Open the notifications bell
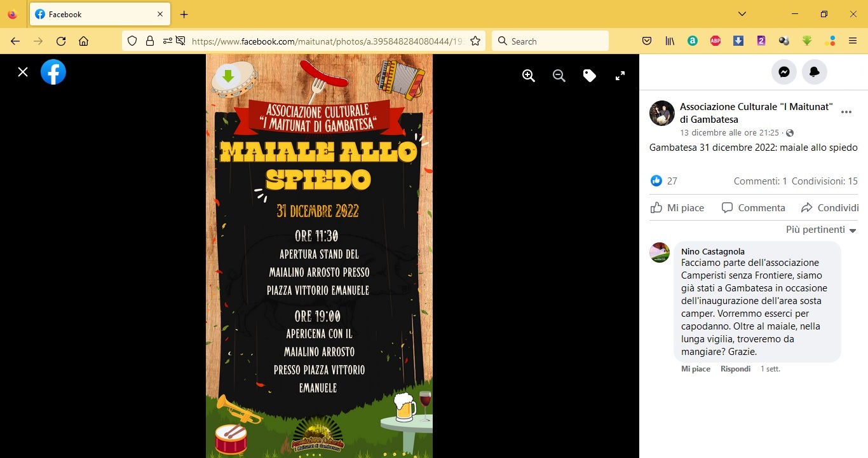Image resolution: width=868 pixels, height=458 pixels. click(815, 72)
